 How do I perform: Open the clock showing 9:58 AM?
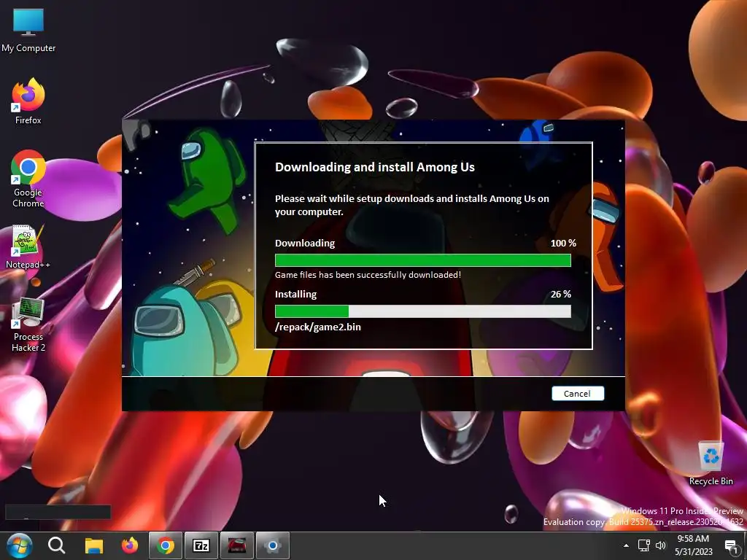point(693,539)
